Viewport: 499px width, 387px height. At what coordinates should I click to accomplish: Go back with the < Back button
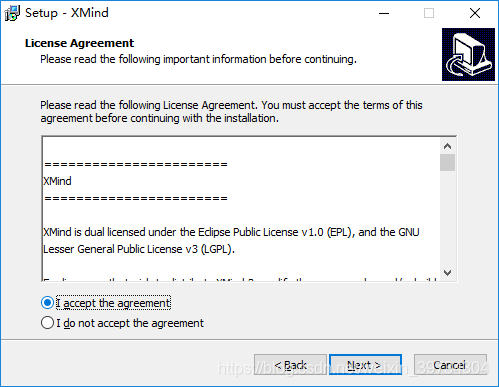(x=290, y=365)
